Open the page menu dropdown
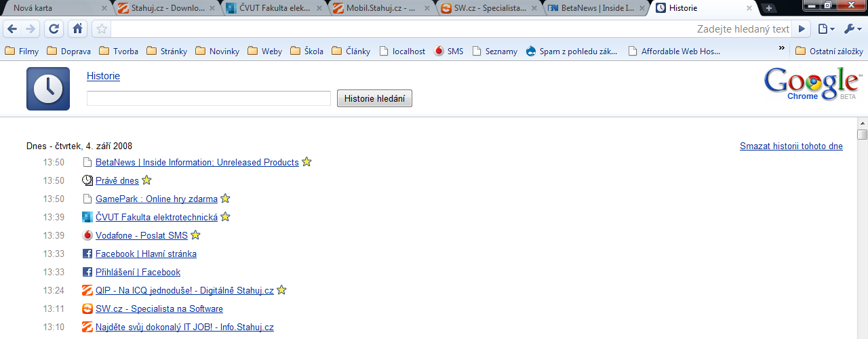This screenshot has width=868, height=339. point(825,29)
